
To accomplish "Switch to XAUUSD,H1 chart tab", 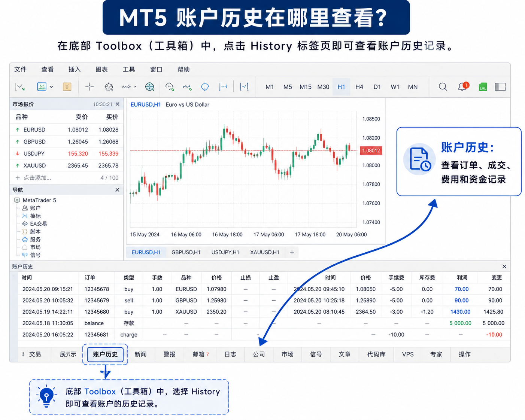I will point(264,252).
